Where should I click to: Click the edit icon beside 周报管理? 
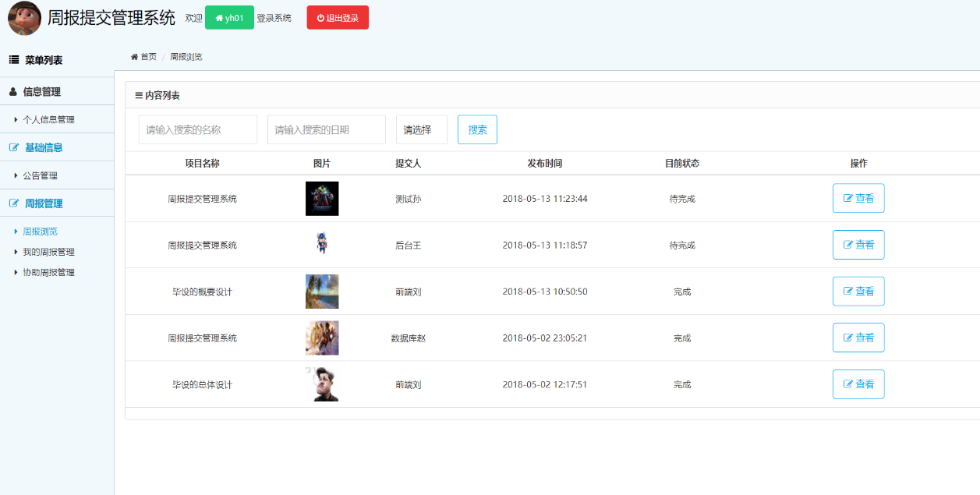[x=14, y=203]
